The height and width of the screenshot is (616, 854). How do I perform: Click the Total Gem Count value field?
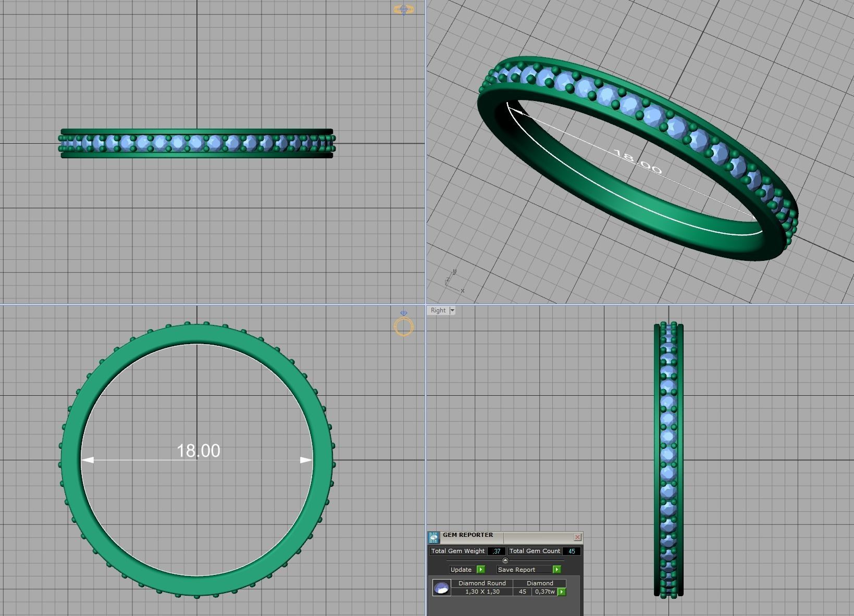click(x=572, y=551)
